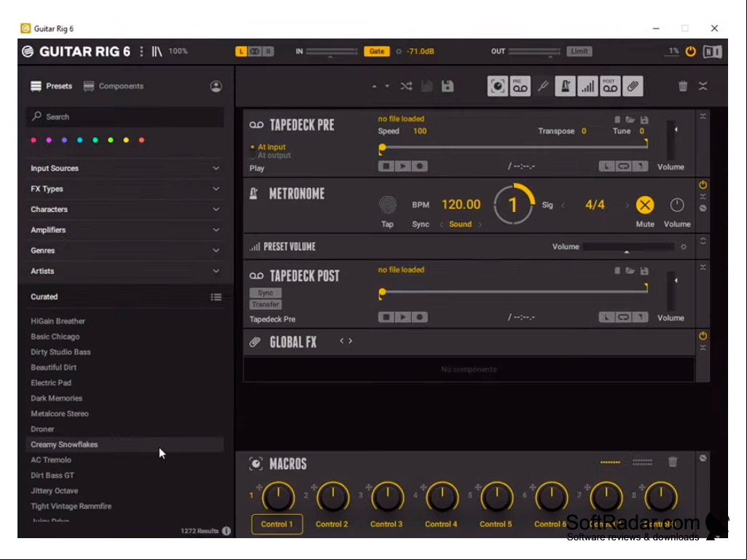Viewport: 747px width, 560px height.
Task: Toggle the browser sidebar library icon
Action: (x=157, y=52)
